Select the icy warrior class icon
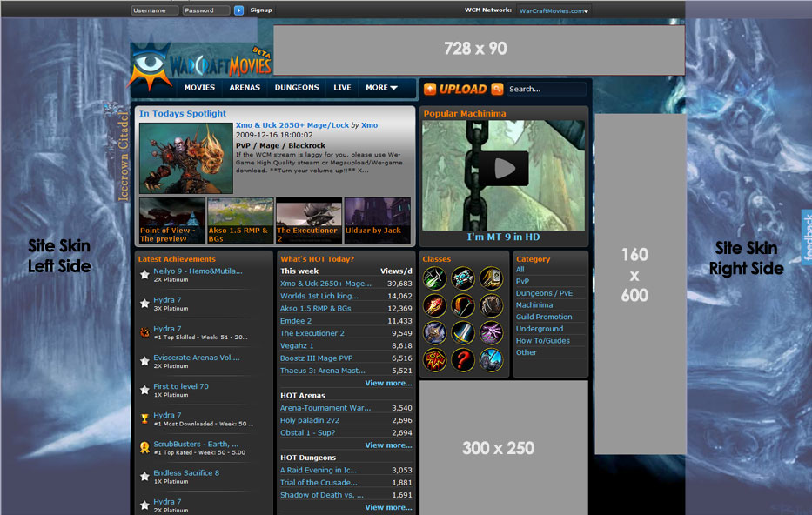This screenshot has width=812, height=515. 490,360
